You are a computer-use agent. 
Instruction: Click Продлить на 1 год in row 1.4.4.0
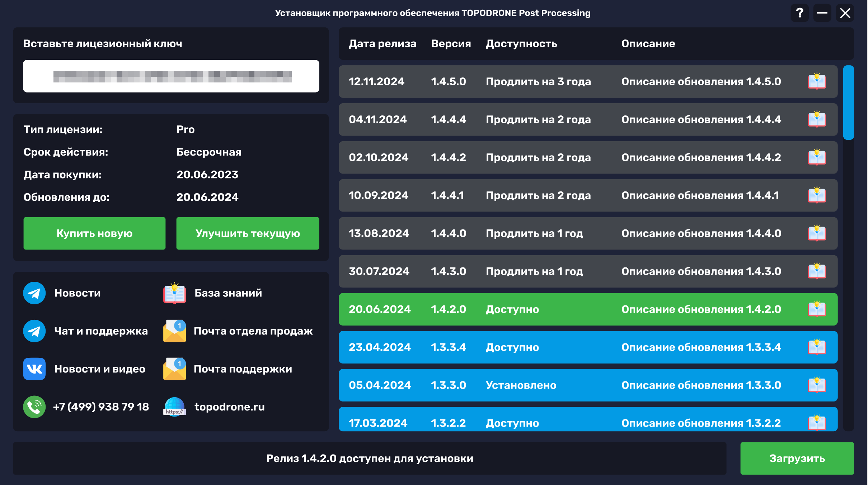(534, 234)
